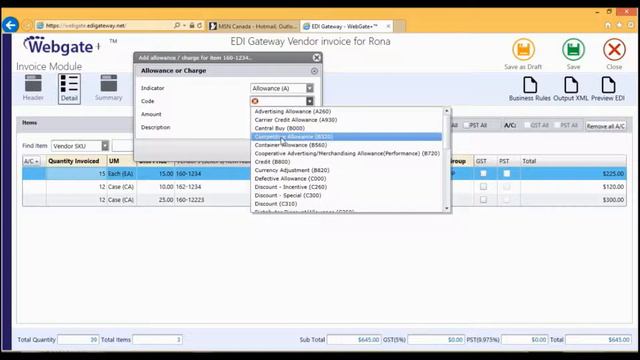Click the green Save icon

coord(573,50)
